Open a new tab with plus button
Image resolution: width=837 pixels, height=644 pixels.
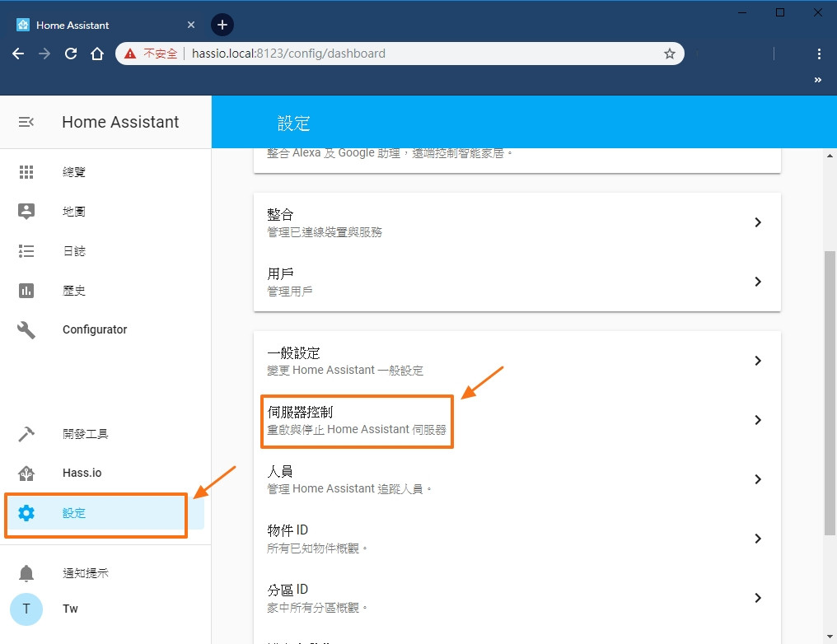point(222,25)
